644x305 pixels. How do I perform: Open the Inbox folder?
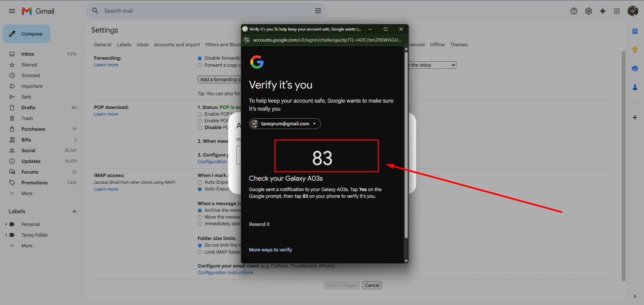(43, 54)
